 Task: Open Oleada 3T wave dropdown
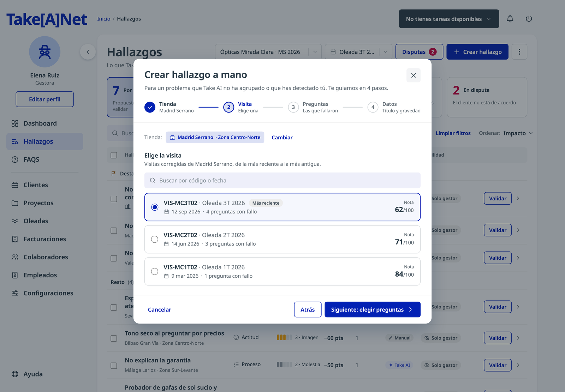358,52
